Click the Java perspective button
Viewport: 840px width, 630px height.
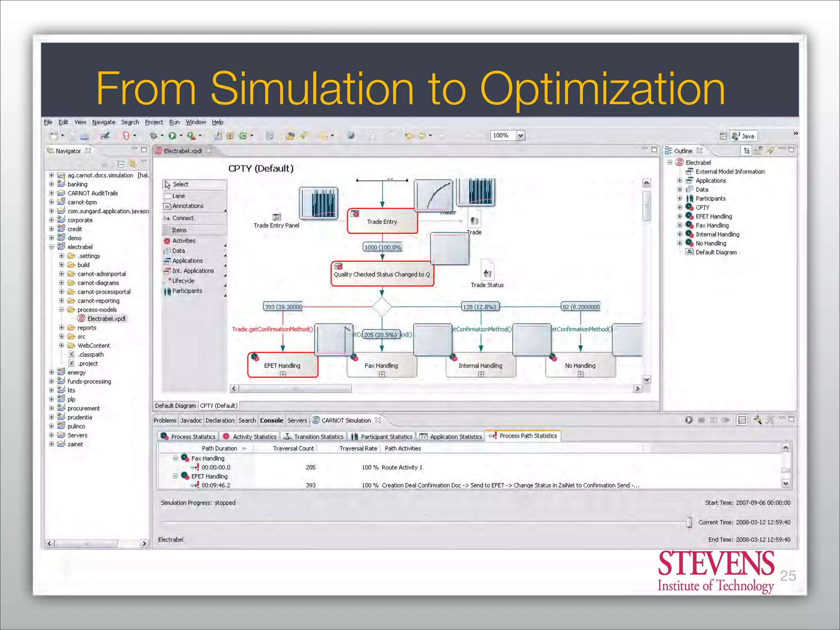coord(744,136)
